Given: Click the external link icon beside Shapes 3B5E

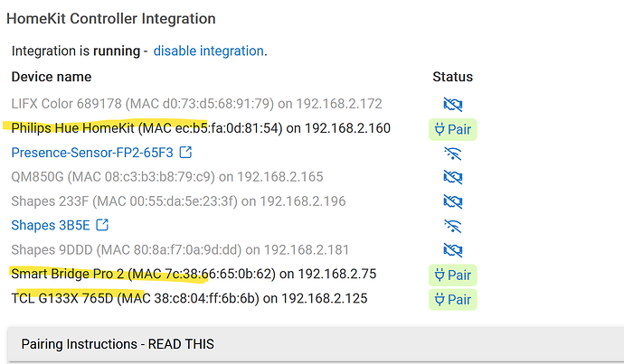Looking at the screenshot, I should pos(102,225).
